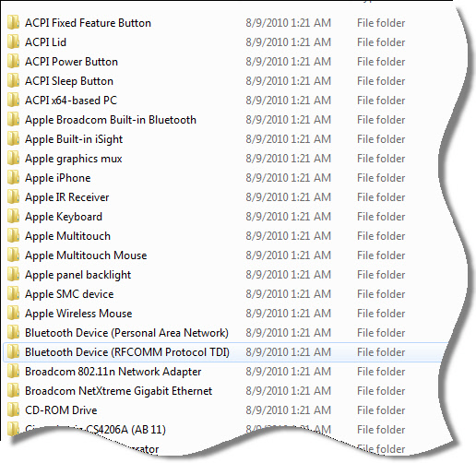
Task: Click the 'Apple IR Receiver' folder name
Action: [x=67, y=198]
